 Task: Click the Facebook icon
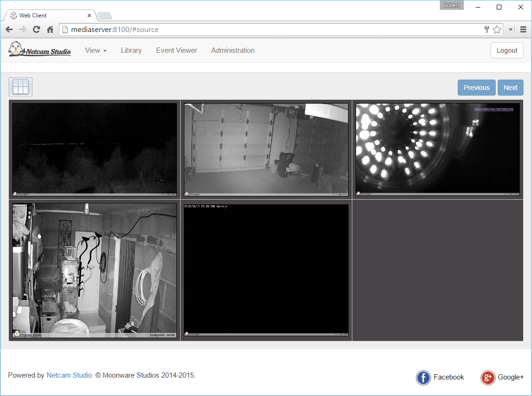[x=423, y=378]
